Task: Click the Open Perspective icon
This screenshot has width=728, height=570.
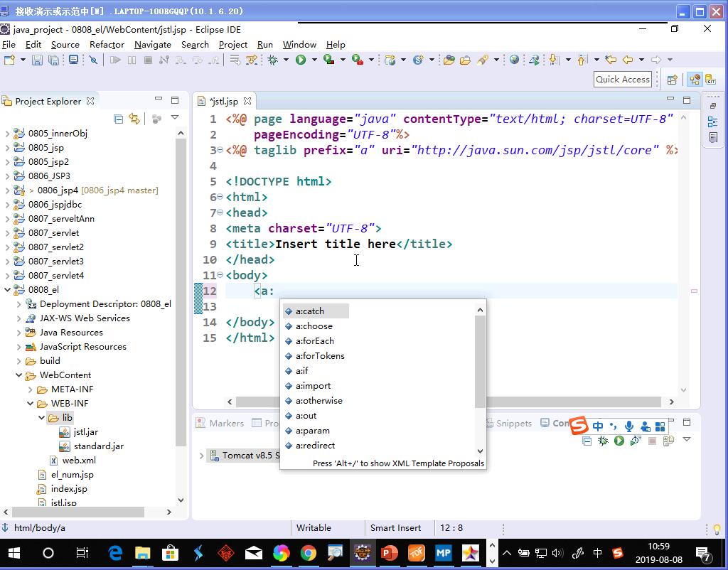Action: pyautogui.click(x=672, y=80)
